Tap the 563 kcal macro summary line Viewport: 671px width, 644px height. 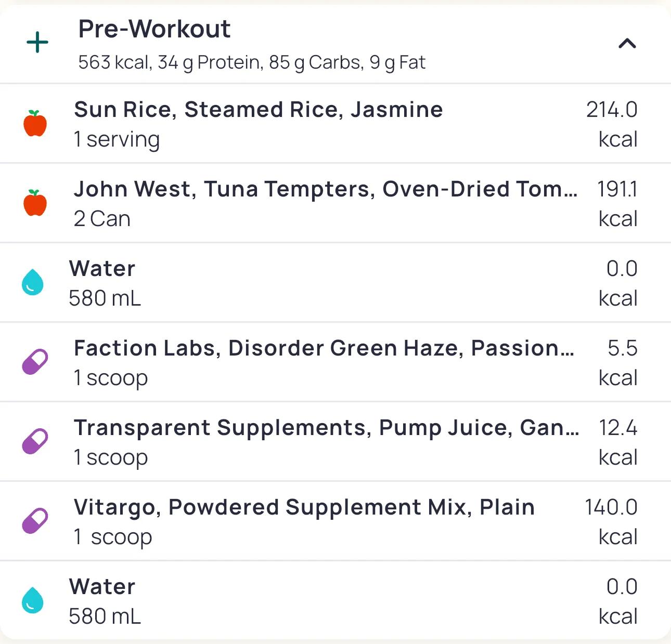coord(252,62)
